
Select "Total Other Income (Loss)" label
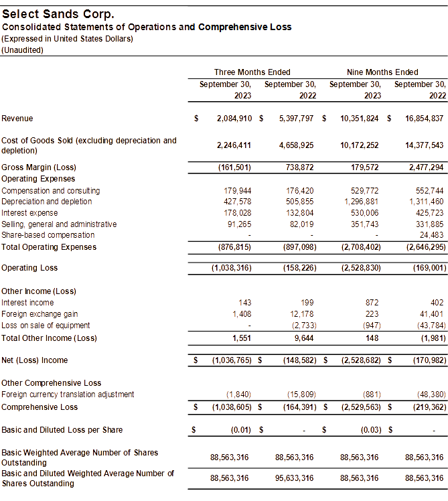(x=49, y=338)
